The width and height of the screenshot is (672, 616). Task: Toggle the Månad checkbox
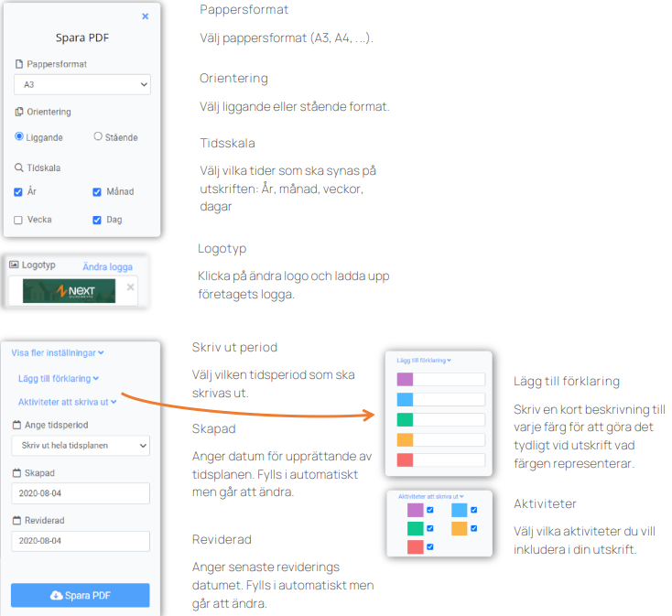coord(97,192)
